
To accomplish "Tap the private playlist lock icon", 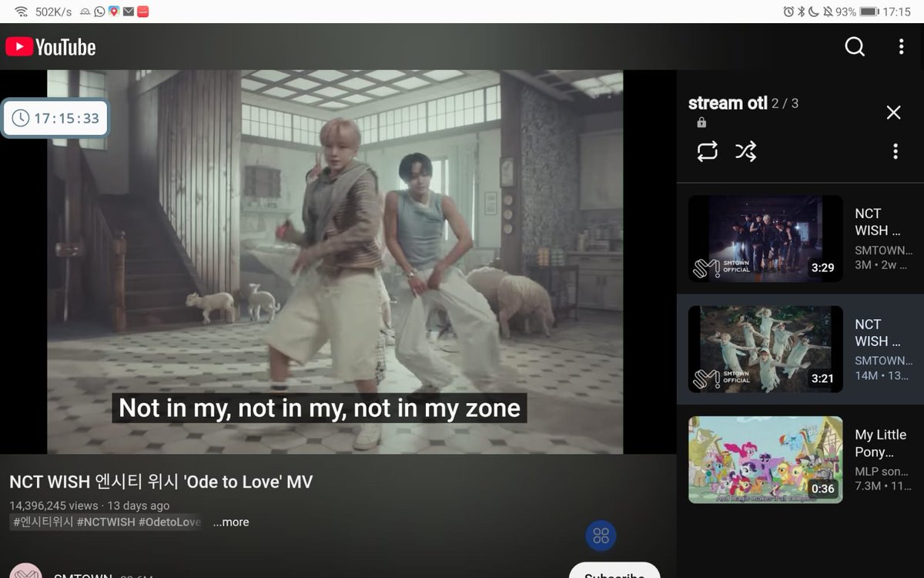I will tap(701, 123).
